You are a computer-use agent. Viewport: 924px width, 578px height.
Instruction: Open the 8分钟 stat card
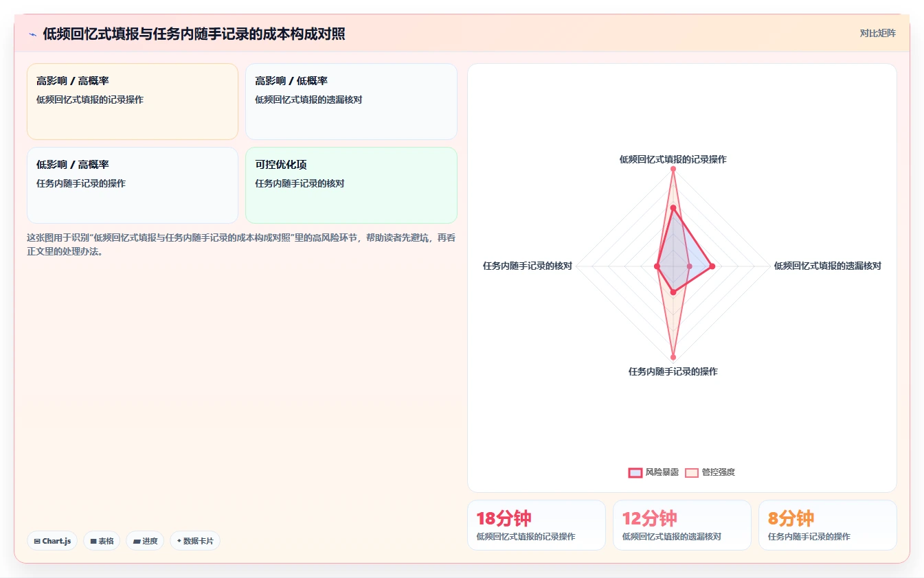828,525
